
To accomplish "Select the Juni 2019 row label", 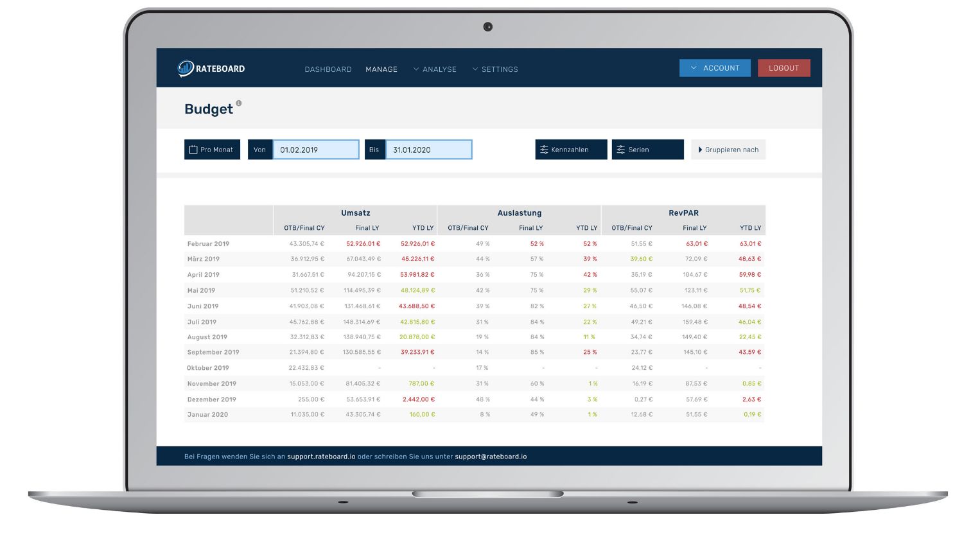I will (x=202, y=306).
